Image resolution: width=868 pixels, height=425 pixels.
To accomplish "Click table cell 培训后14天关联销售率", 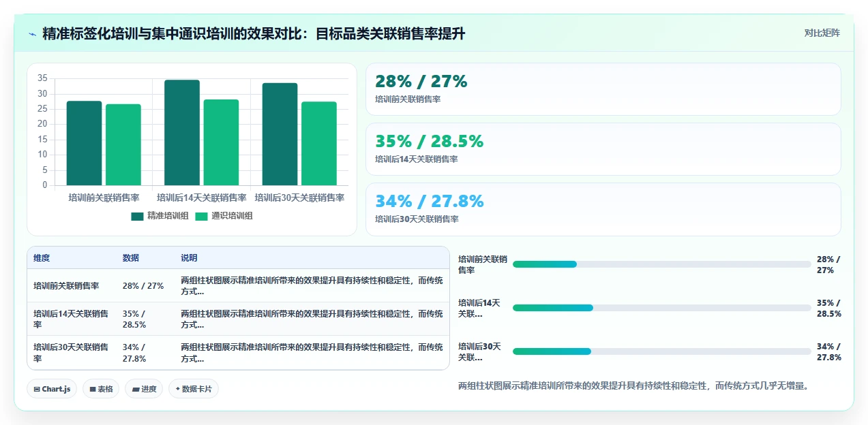I will (x=71, y=319).
